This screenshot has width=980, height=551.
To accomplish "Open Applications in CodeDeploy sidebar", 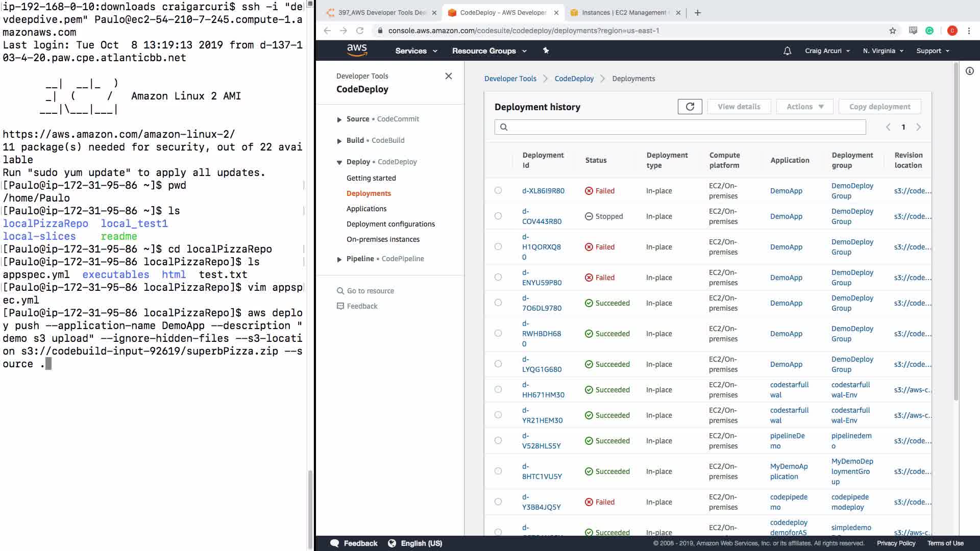I will [366, 209].
